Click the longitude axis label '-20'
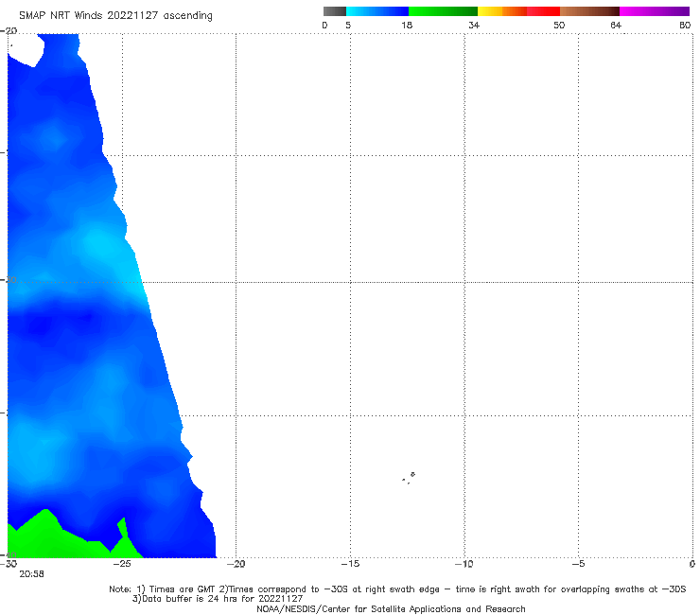This screenshot has width=700, height=615. 236,564
